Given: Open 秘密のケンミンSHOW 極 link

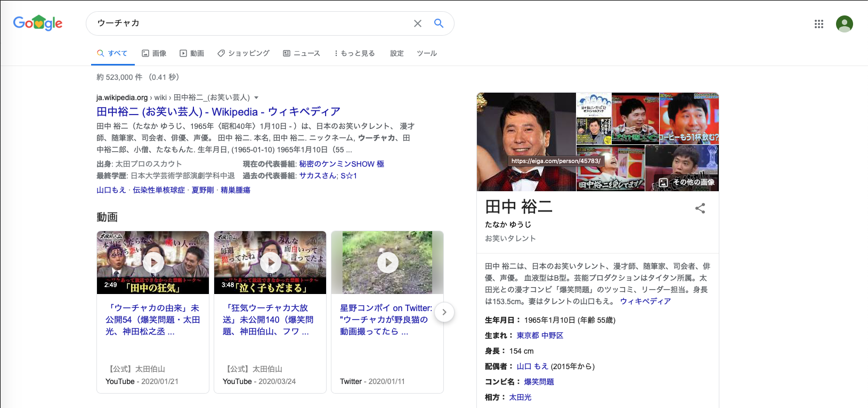Looking at the screenshot, I should point(342,164).
